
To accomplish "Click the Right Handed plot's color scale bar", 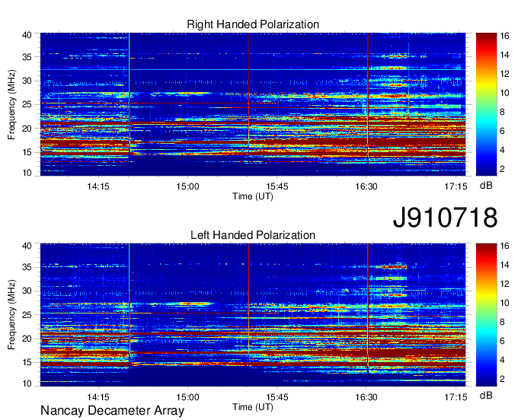I will point(486,104).
